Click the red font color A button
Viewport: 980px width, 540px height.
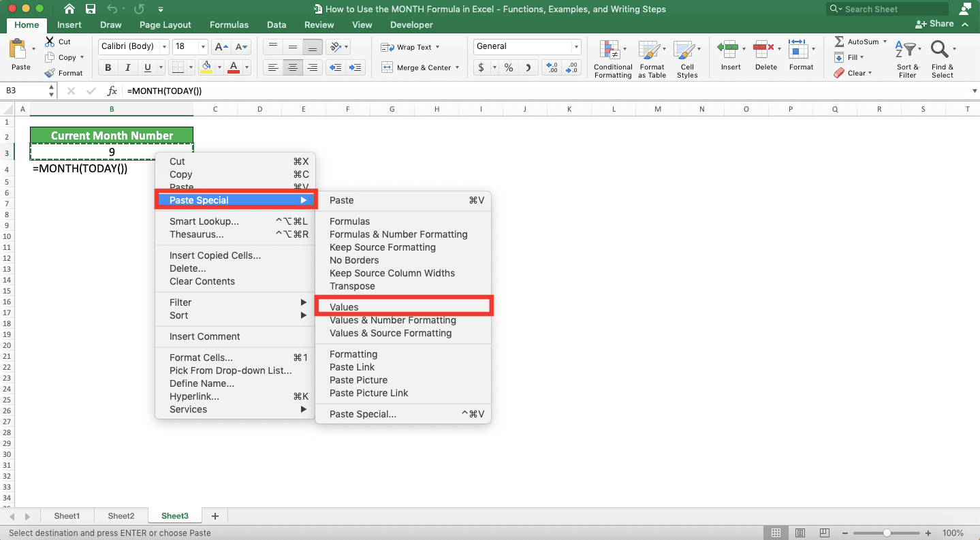[234, 67]
